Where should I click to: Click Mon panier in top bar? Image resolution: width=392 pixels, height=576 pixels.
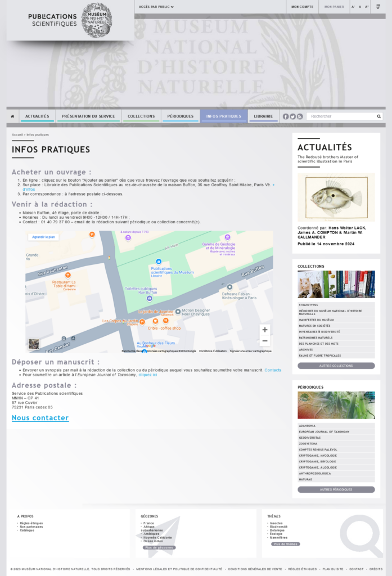(x=334, y=7)
